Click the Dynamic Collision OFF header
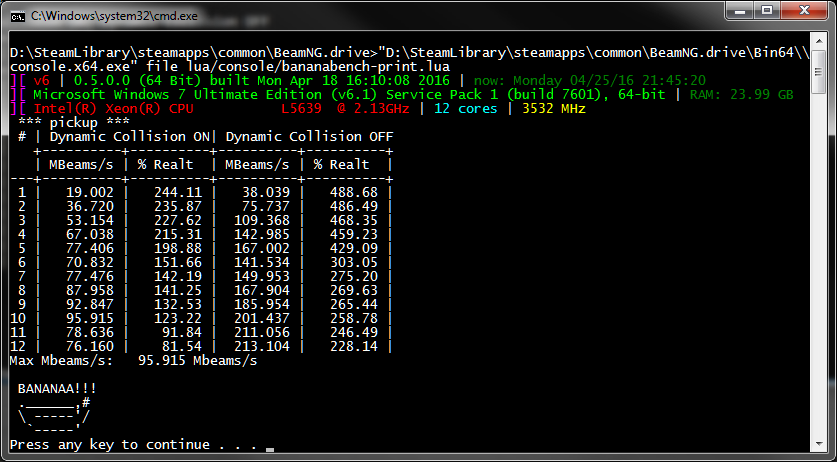 (309, 136)
